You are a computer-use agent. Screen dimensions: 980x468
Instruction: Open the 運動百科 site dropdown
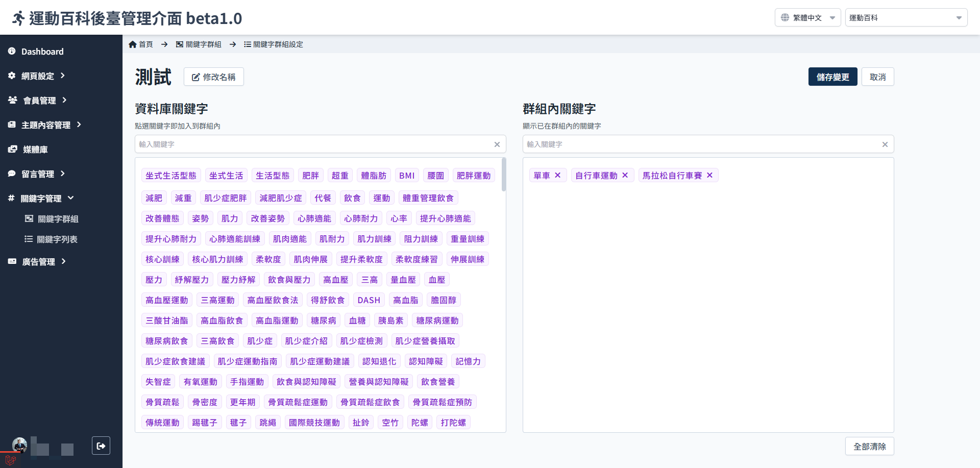point(906,17)
